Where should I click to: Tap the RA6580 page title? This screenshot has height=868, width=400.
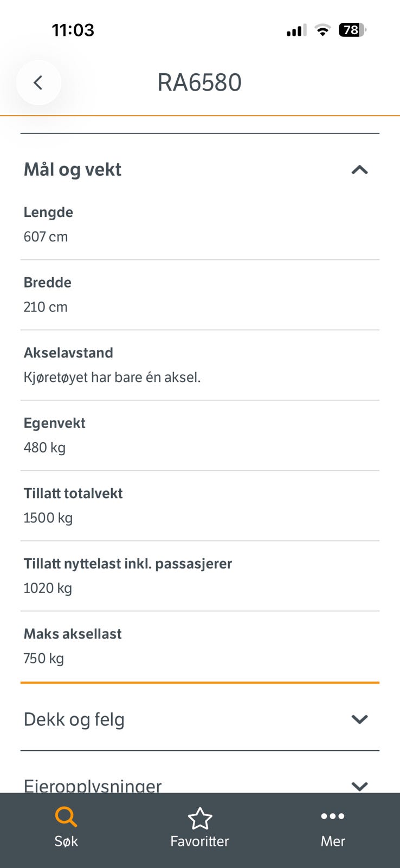(199, 82)
